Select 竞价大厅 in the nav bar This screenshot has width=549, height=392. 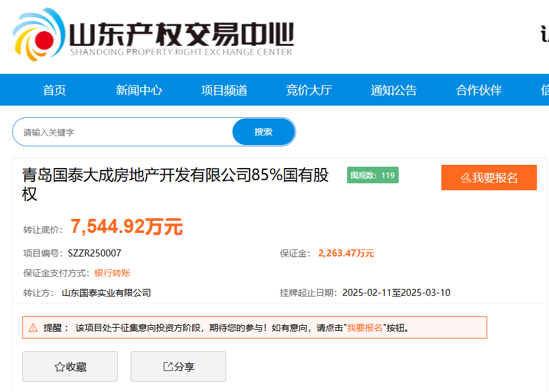click(309, 90)
